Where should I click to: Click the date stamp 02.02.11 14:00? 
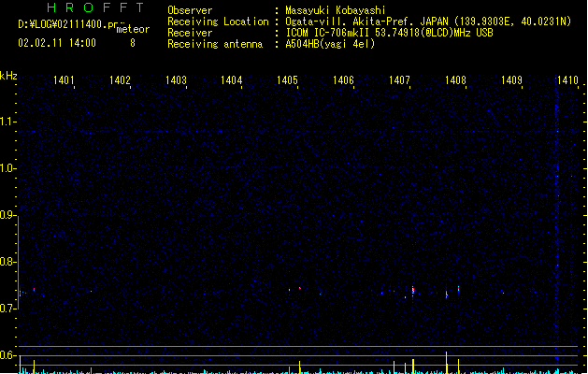click(57, 43)
